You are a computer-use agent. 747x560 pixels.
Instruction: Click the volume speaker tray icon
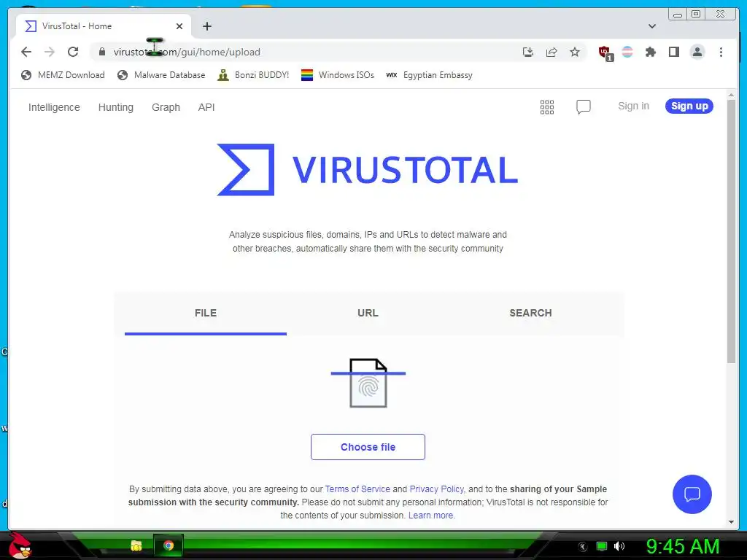[x=619, y=546]
